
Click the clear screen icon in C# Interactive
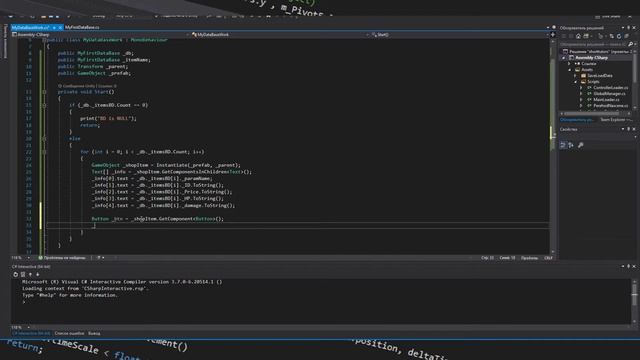(23, 275)
